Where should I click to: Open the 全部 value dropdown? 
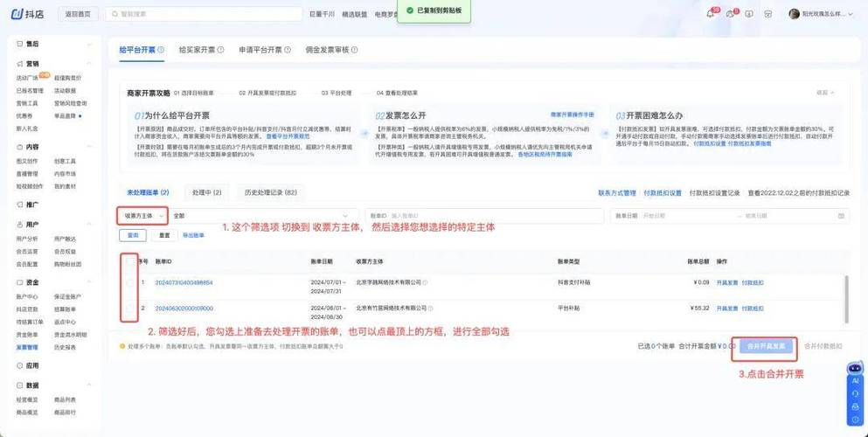tap(263, 216)
